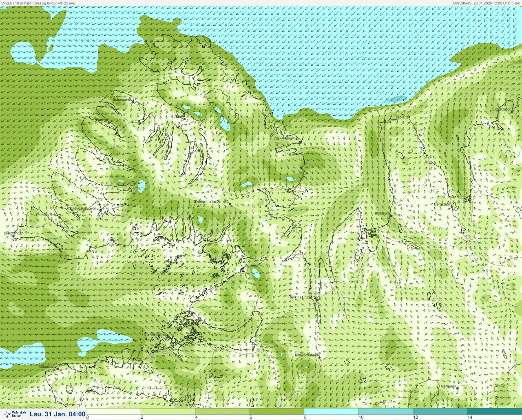Pick the 6–8 m/s dark green swatch
This screenshot has width=522, height=420.
coord(277,411)
